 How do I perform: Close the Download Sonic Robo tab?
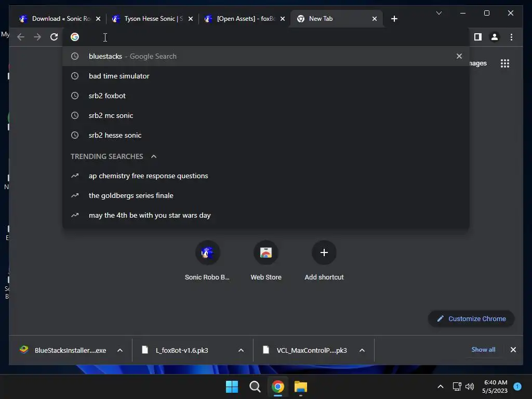click(x=98, y=19)
